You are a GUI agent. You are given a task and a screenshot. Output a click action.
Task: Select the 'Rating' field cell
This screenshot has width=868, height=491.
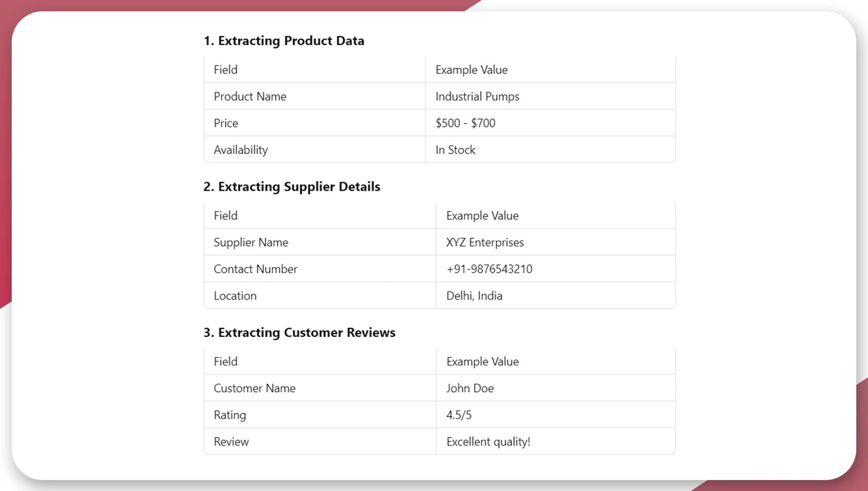coord(230,415)
